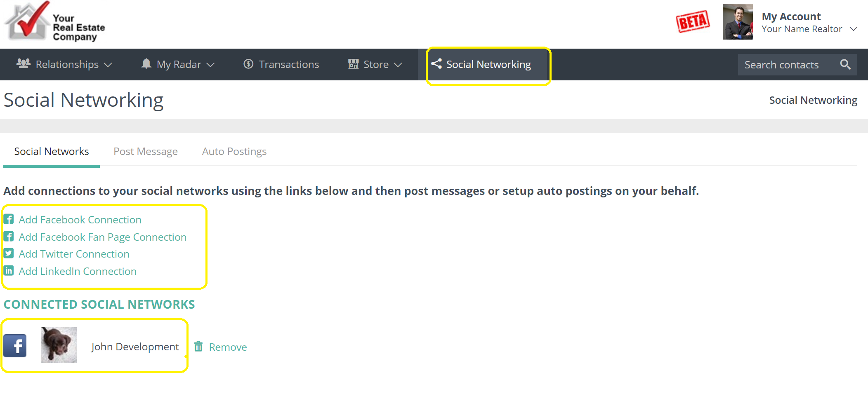Click the magnifying glass search icon
The height and width of the screenshot is (394, 868).
(x=845, y=64)
